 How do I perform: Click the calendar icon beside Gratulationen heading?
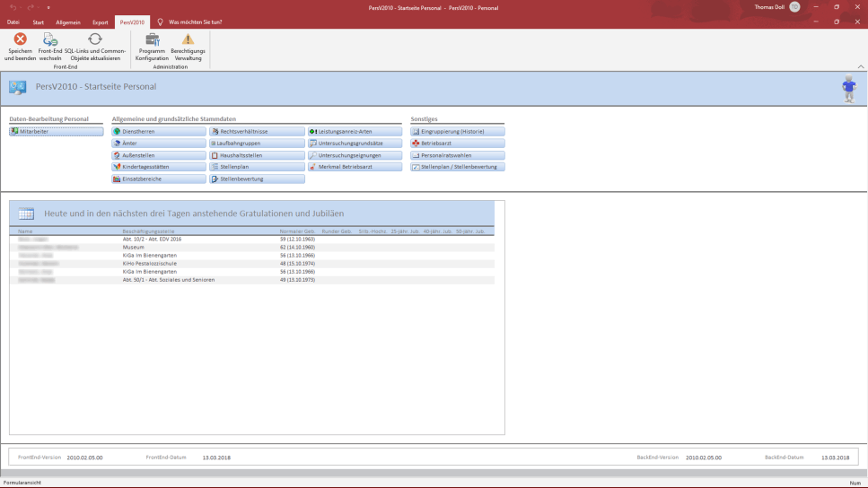click(26, 213)
